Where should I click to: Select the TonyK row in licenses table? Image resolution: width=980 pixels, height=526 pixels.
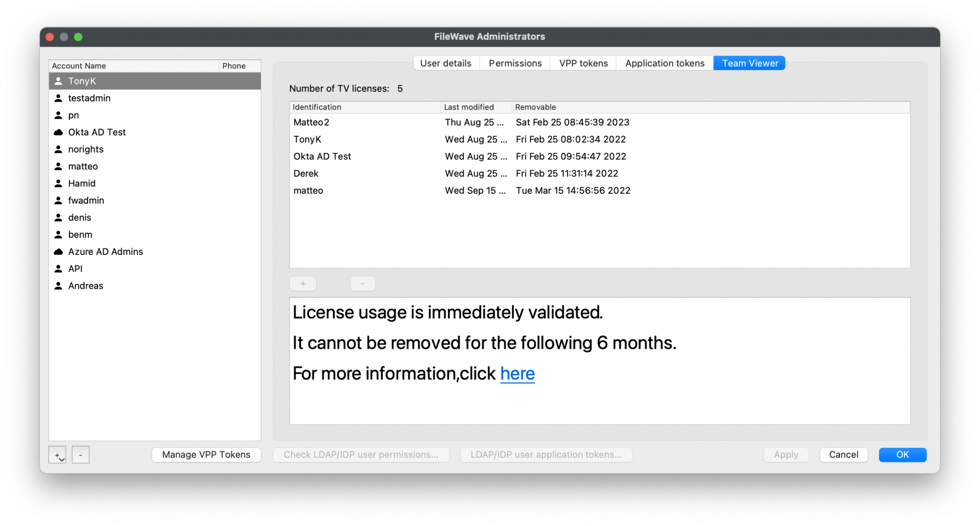[x=600, y=139]
